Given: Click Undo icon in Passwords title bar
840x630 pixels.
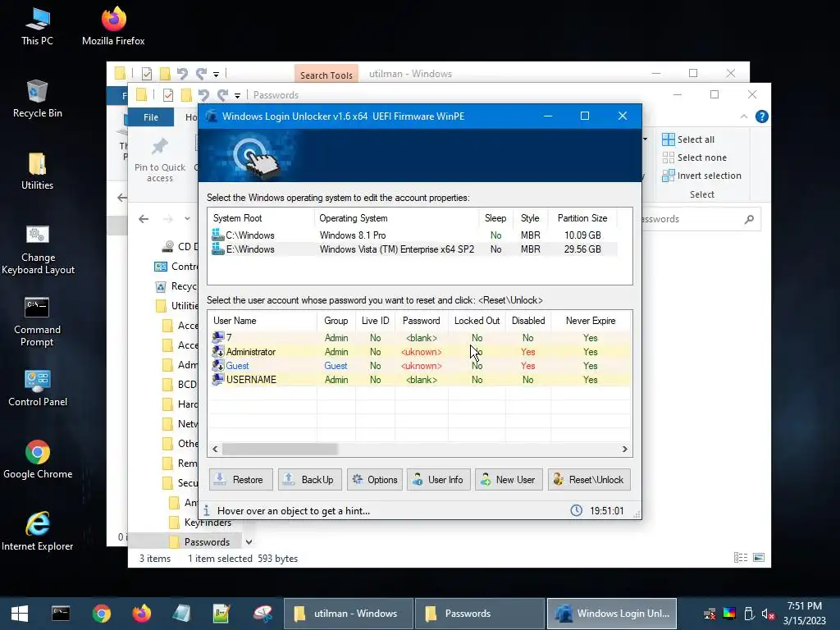Looking at the screenshot, I should (x=203, y=95).
